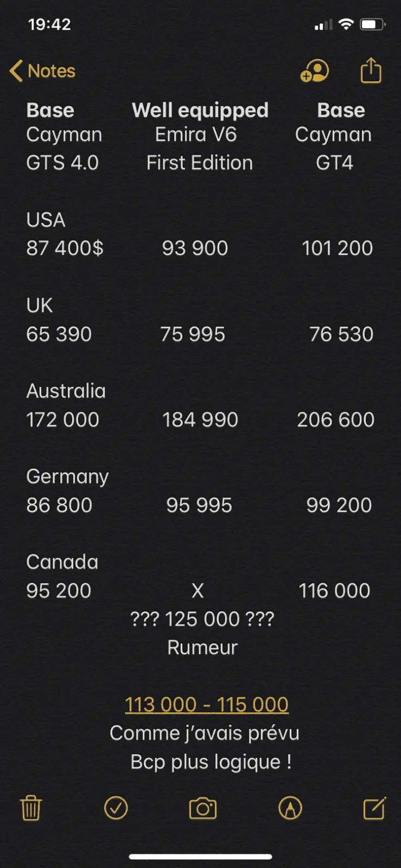Add a checklist with the checkmark icon
401x868 pixels.
(x=116, y=808)
